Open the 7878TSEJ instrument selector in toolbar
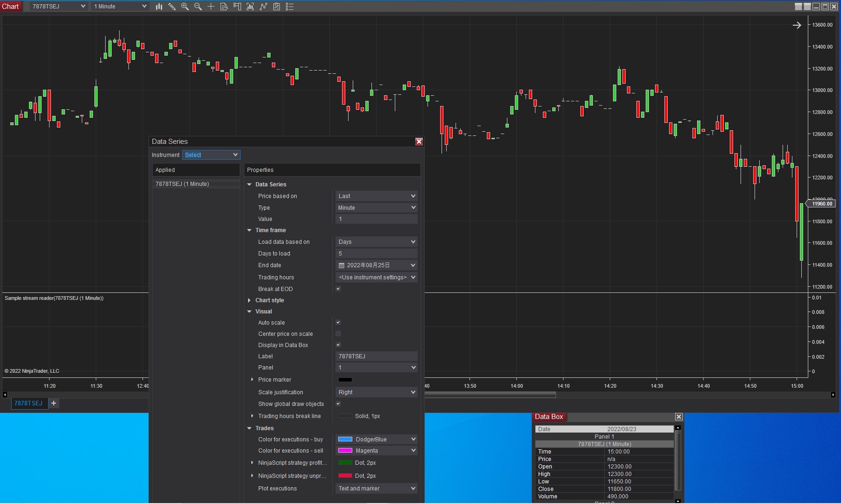The width and height of the screenshot is (841, 504). (x=58, y=7)
